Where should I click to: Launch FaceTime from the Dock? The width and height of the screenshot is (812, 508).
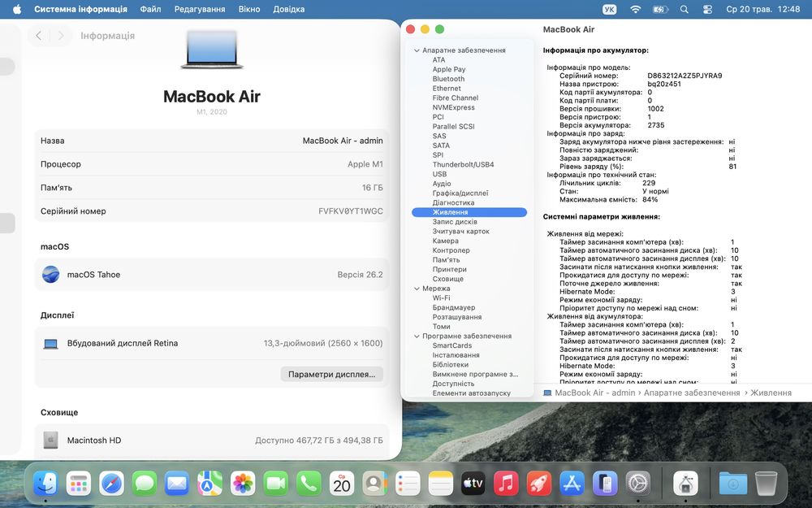click(x=275, y=484)
